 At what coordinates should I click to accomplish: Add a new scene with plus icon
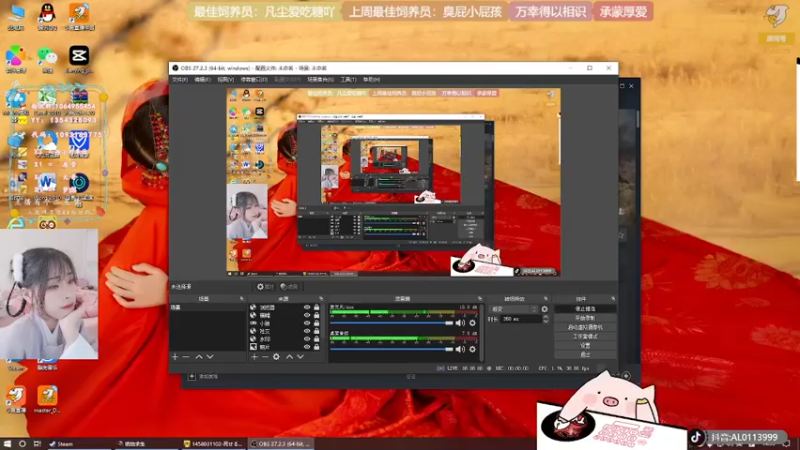tap(175, 357)
